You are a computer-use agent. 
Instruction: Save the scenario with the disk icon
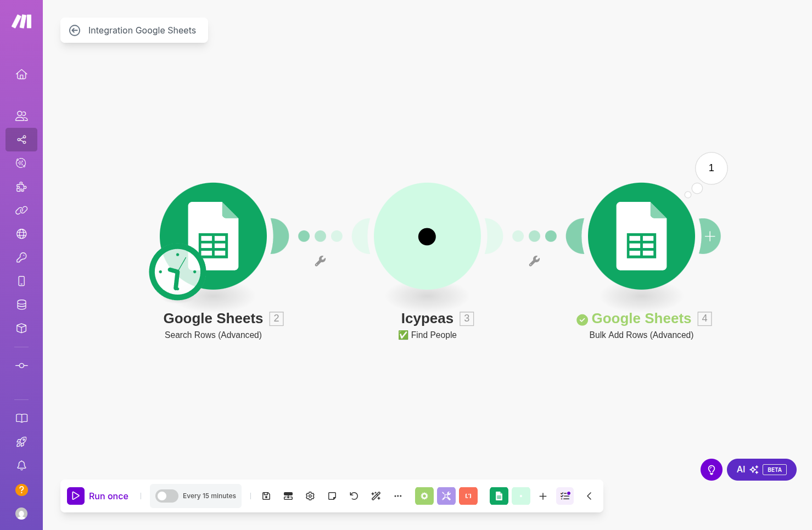[x=266, y=496]
